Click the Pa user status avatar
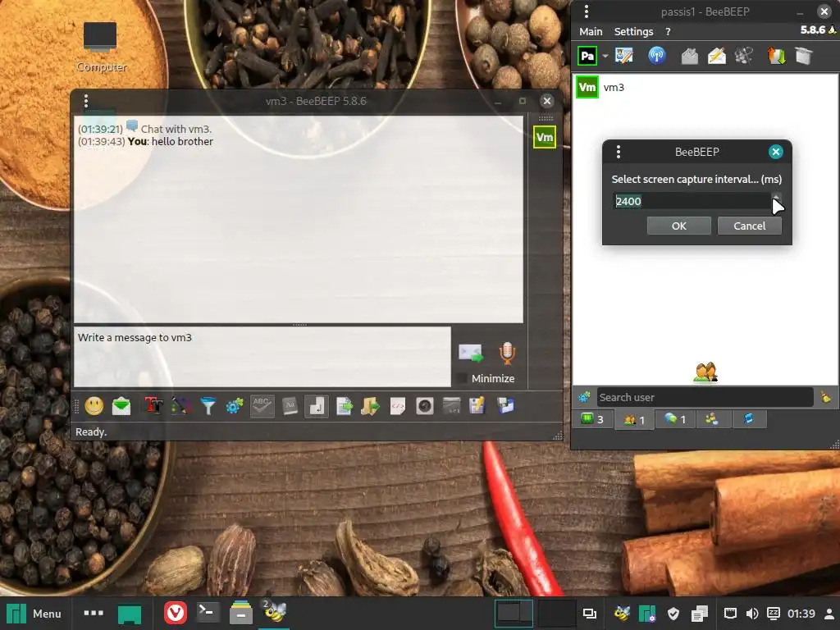Screen dimensions: 840x630 pyautogui.click(x=587, y=56)
